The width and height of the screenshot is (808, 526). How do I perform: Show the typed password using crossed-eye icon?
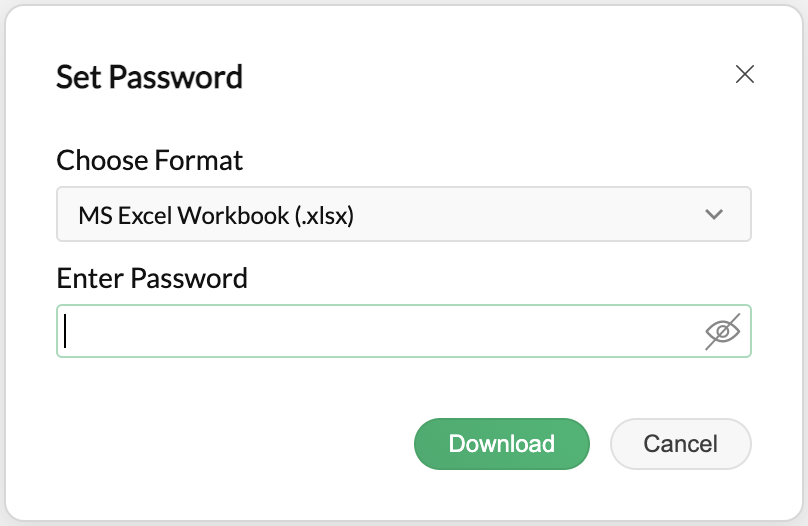pyautogui.click(x=722, y=331)
